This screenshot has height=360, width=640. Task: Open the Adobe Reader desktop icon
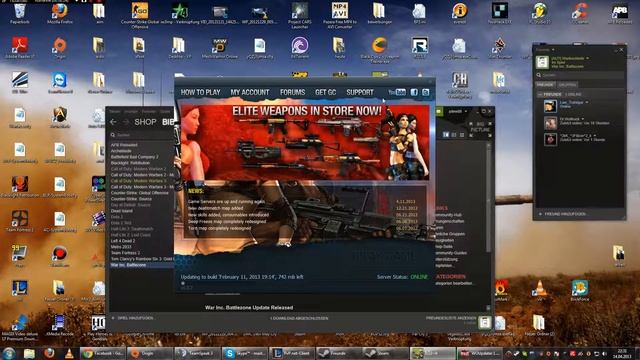tap(20, 48)
